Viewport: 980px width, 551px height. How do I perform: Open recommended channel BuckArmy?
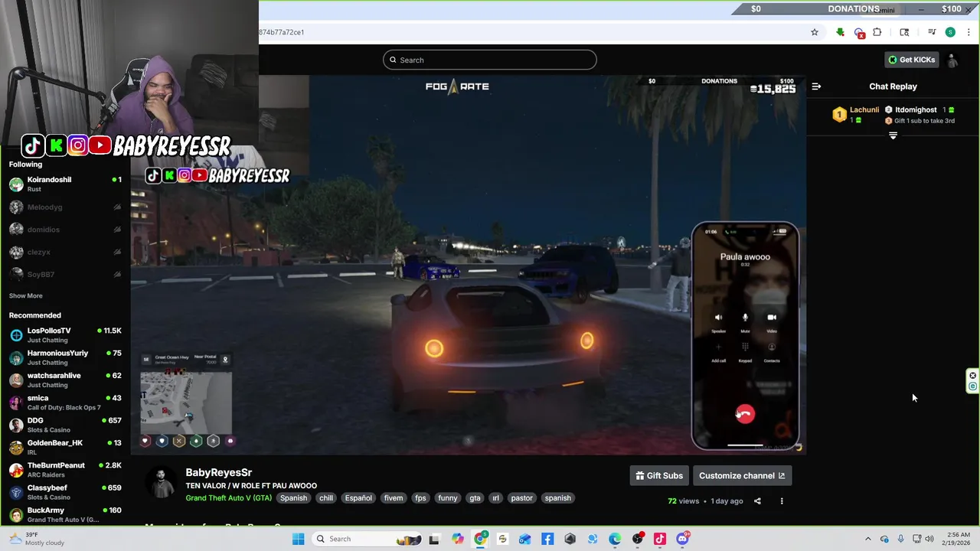point(65,514)
